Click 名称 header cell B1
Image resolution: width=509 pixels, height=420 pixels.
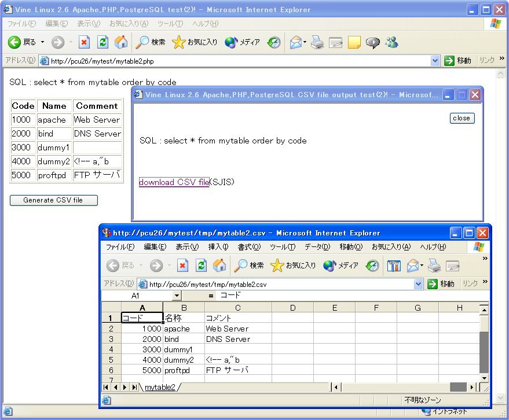tap(184, 318)
